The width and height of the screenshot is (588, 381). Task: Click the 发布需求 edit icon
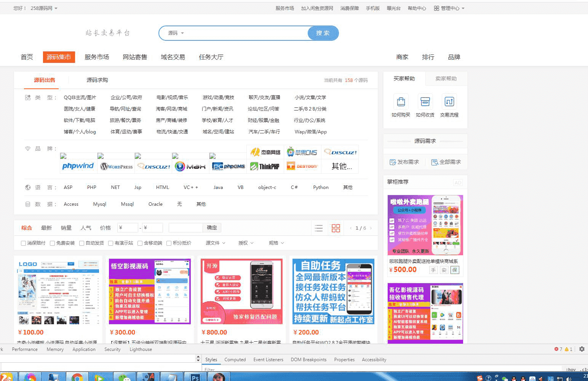coord(393,162)
